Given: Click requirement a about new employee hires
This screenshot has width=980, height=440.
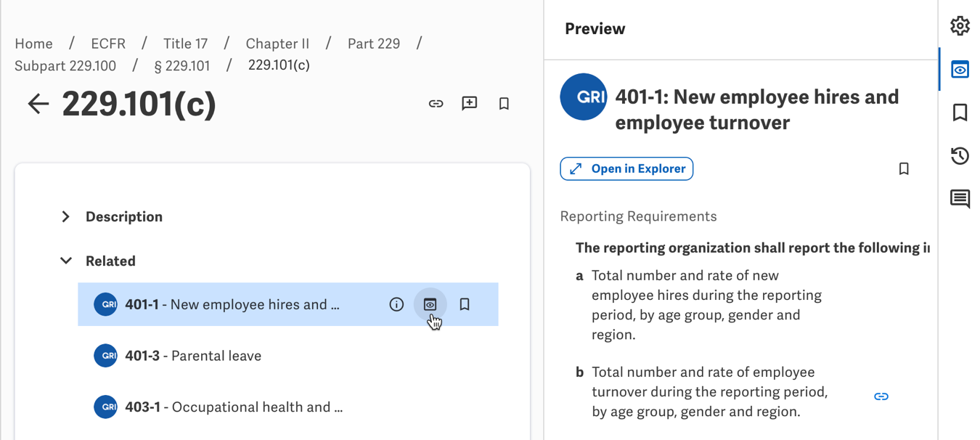Looking at the screenshot, I should tap(706, 305).
